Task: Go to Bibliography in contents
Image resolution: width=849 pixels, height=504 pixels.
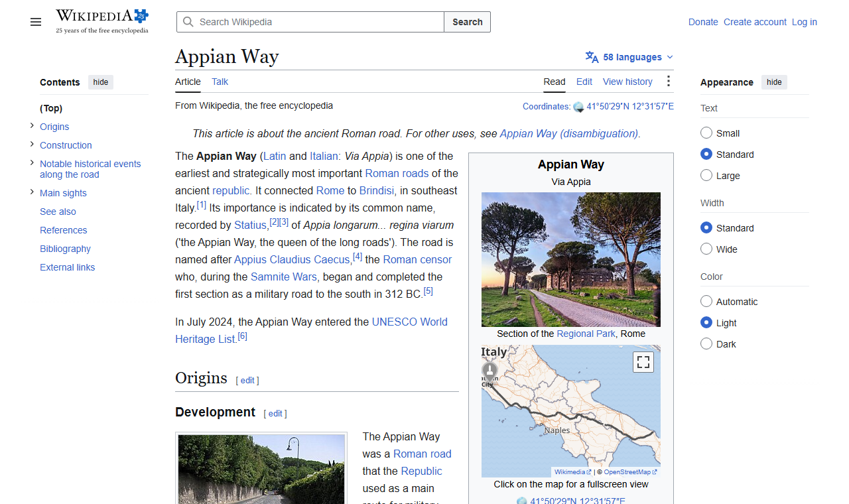Action: point(65,249)
